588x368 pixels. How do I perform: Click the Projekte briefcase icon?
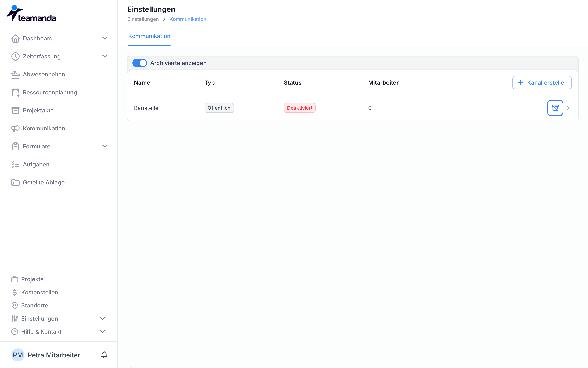[14, 279]
